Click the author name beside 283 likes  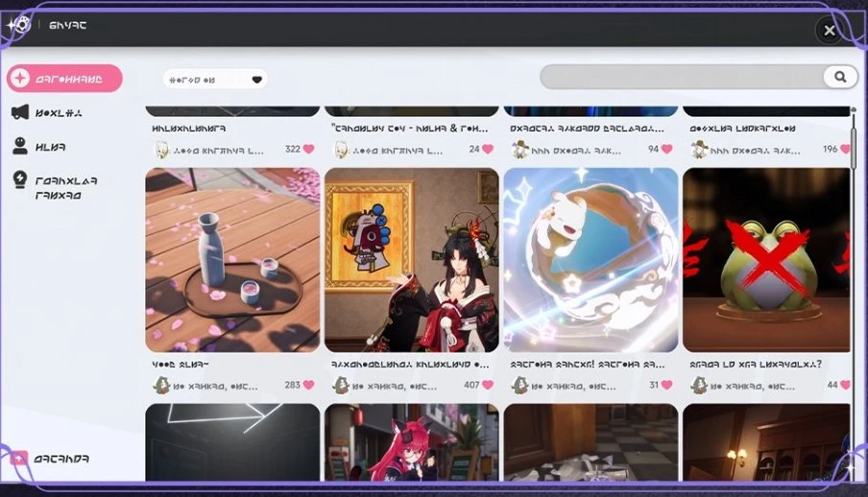click(x=215, y=387)
